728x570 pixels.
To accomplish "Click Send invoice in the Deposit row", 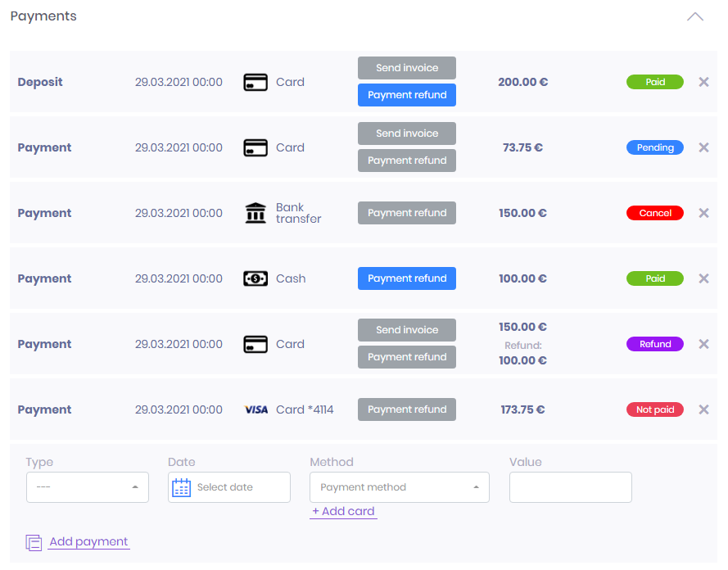I will (x=407, y=68).
